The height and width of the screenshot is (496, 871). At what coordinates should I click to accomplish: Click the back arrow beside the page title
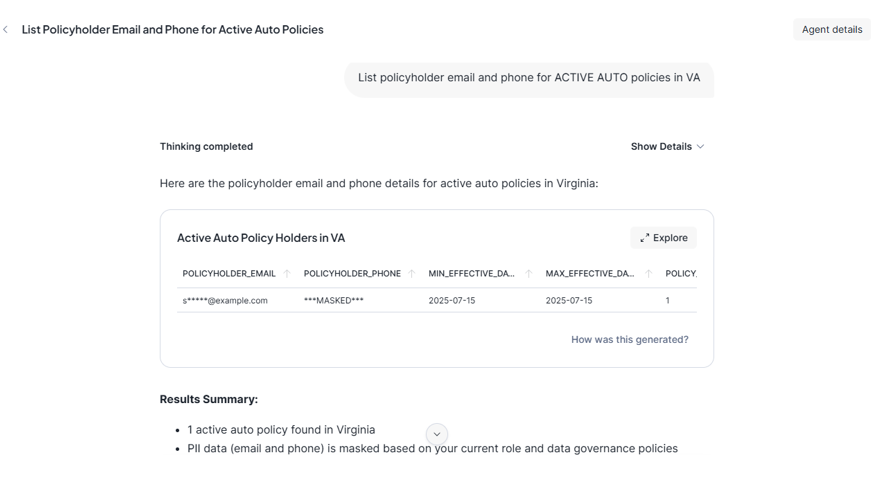coord(6,30)
